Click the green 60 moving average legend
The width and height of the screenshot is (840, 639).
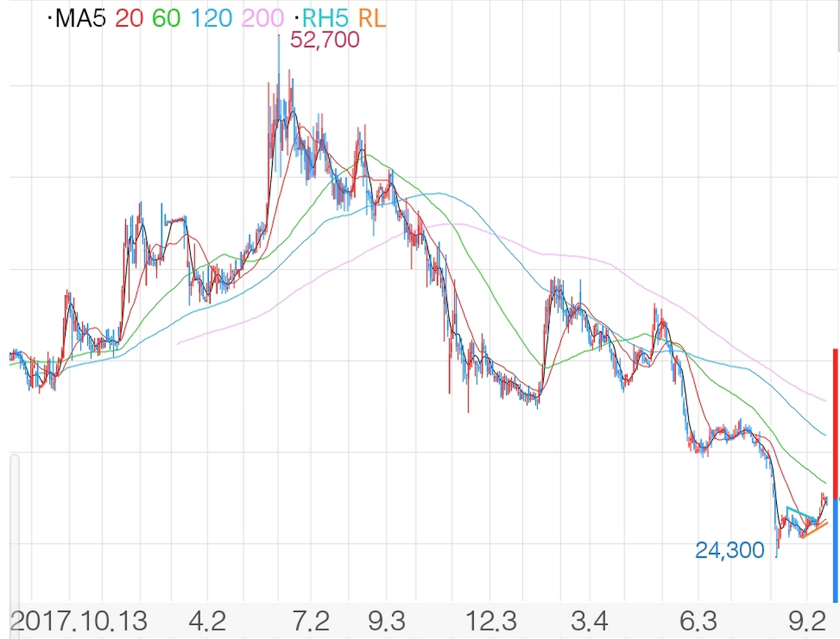[166, 18]
